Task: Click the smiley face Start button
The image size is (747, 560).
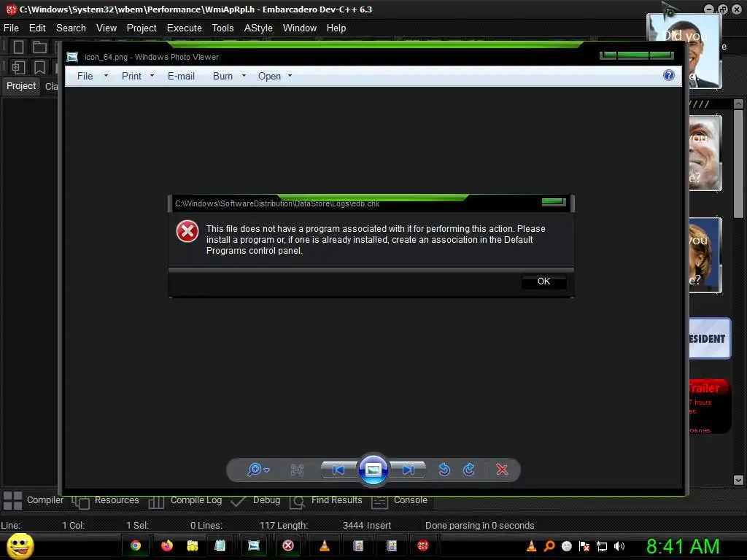Action: point(20,545)
